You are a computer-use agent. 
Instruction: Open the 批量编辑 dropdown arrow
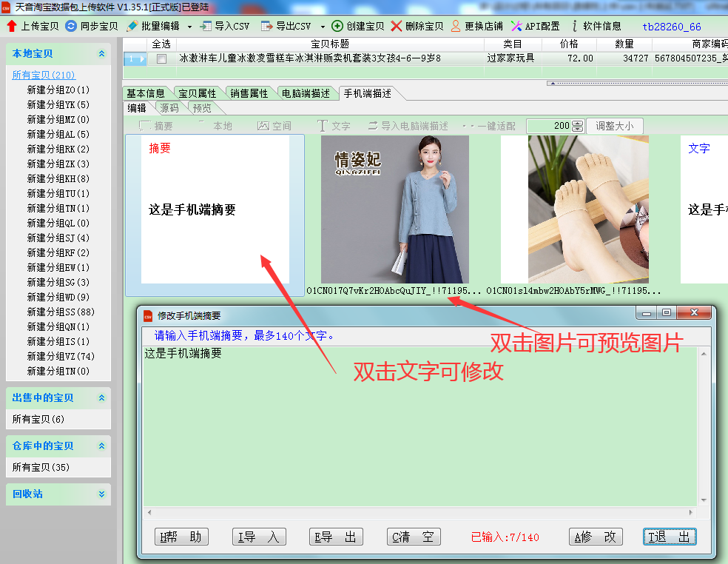click(189, 27)
